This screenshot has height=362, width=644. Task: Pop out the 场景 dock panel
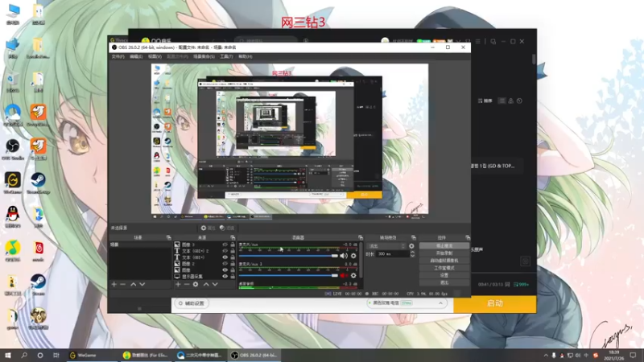point(168,237)
